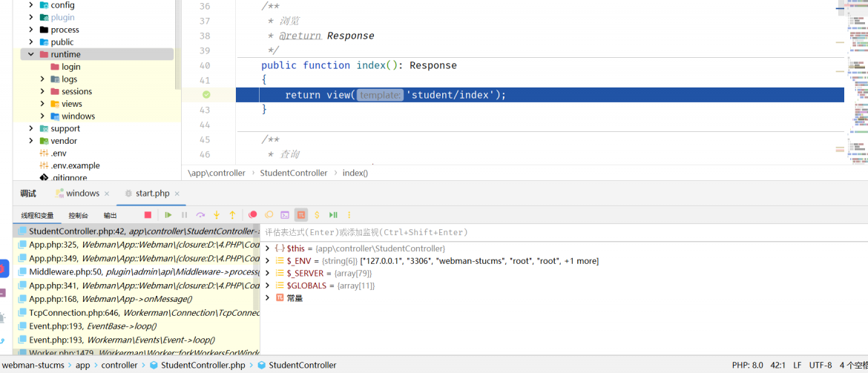Screen dimensions: 868x373
Task: Click PHP: 8.0 language level
Action: coord(747,366)
